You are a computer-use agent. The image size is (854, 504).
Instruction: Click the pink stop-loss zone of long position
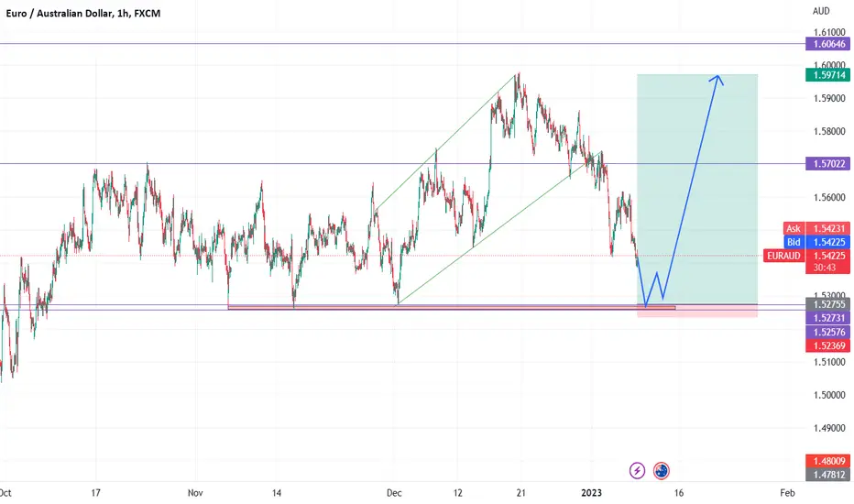[697, 312]
